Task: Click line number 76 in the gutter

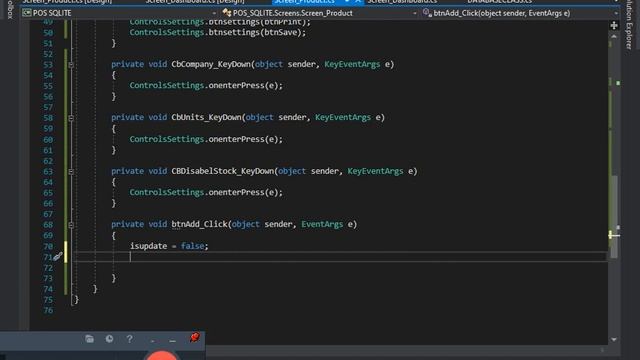Action: pos(48,310)
